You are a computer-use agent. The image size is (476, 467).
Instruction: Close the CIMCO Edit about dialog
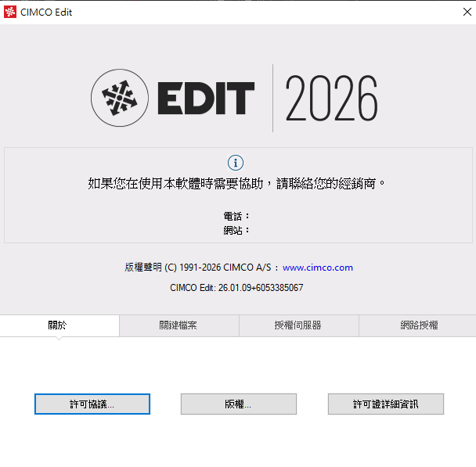467,12
